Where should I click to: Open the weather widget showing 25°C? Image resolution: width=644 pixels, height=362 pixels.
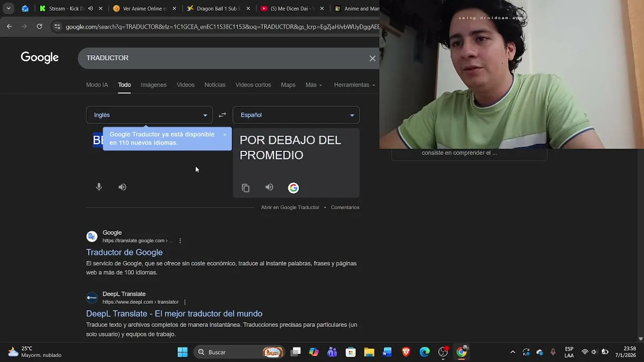coord(35,352)
